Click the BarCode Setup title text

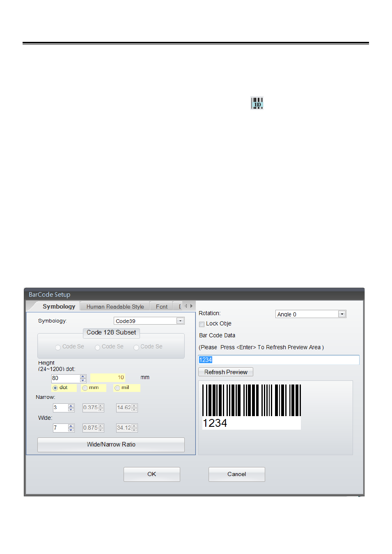point(50,295)
